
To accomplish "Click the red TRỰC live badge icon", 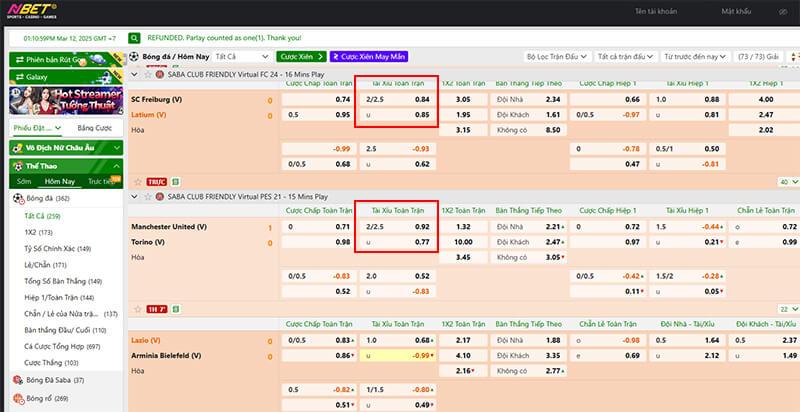I will (157, 182).
